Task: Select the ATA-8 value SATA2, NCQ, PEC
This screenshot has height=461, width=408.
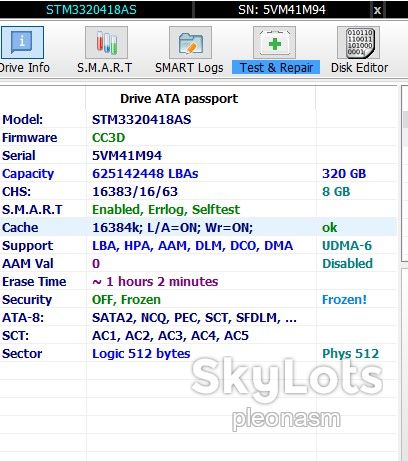Action: click(194, 318)
